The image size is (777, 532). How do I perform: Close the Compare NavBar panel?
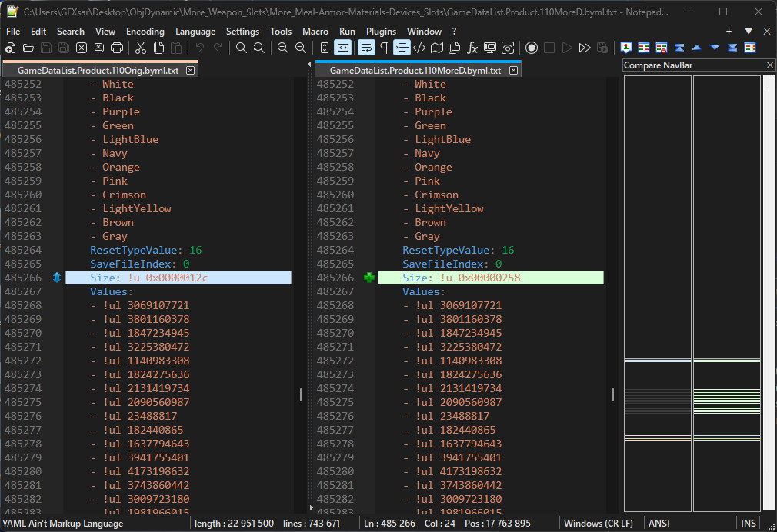(x=770, y=65)
